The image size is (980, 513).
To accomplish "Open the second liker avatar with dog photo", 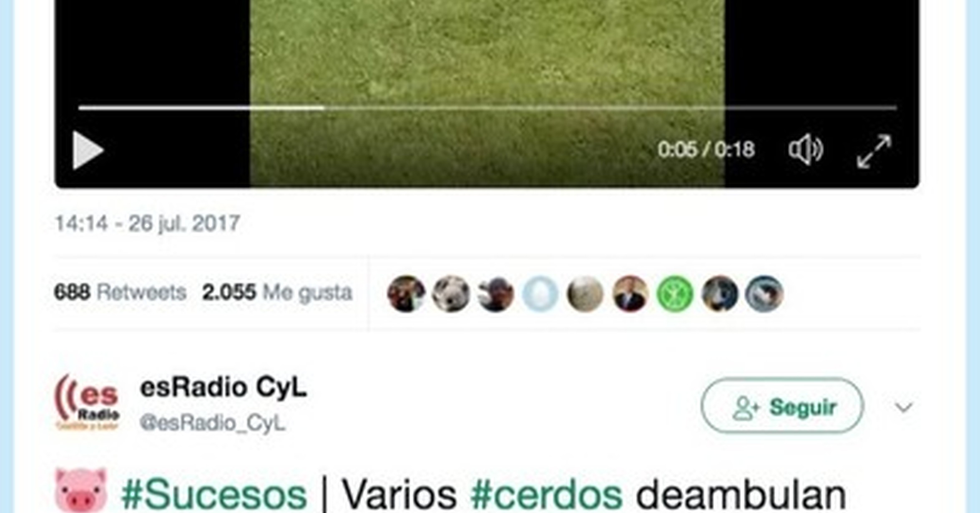I will (451, 294).
